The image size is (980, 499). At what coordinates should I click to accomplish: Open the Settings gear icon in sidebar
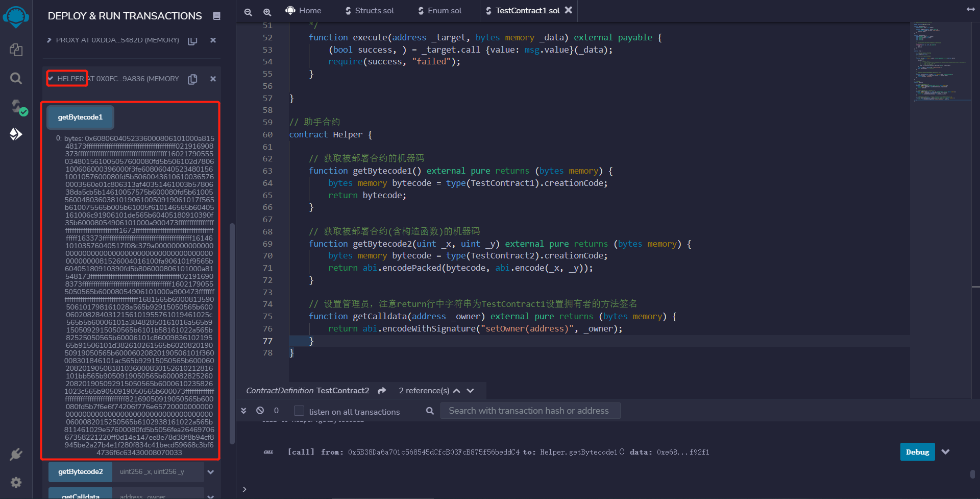coord(16,482)
